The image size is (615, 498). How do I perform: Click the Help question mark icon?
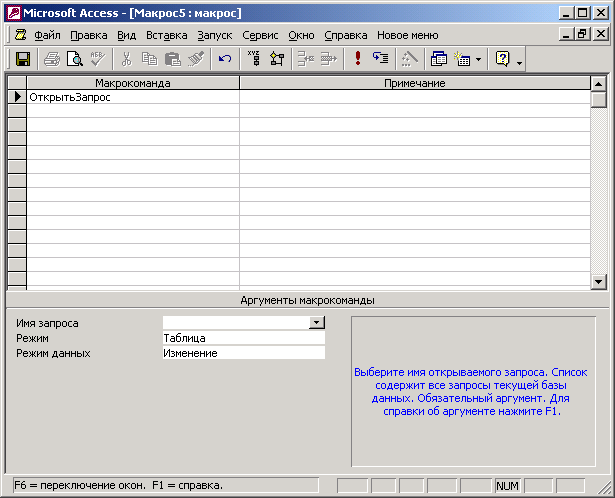click(503, 59)
